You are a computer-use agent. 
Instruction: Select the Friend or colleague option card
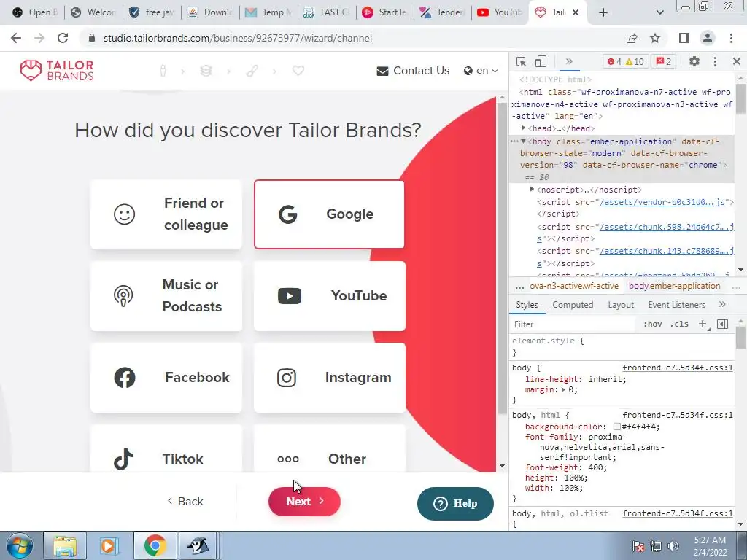tap(166, 214)
